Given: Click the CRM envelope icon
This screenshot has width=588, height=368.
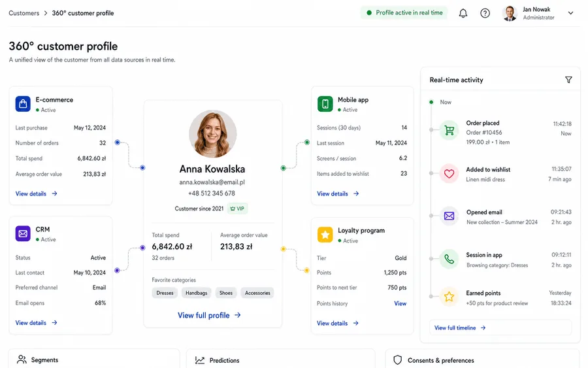Looking at the screenshot, I should click(x=23, y=233).
